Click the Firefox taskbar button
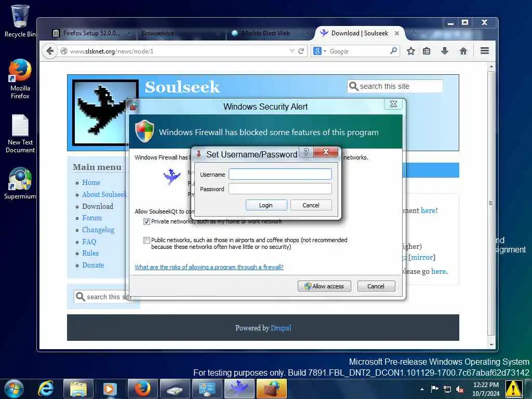The height and width of the screenshot is (399, 532). tap(143, 389)
